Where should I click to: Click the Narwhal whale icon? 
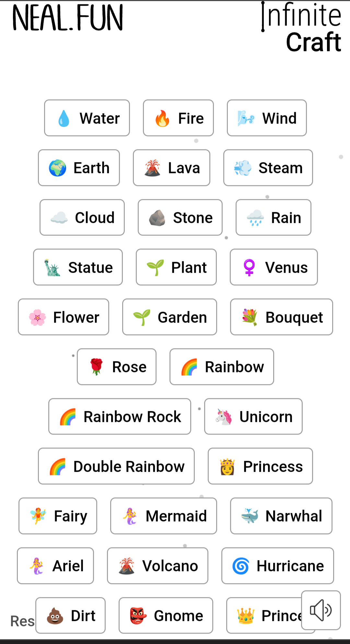coord(250,516)
